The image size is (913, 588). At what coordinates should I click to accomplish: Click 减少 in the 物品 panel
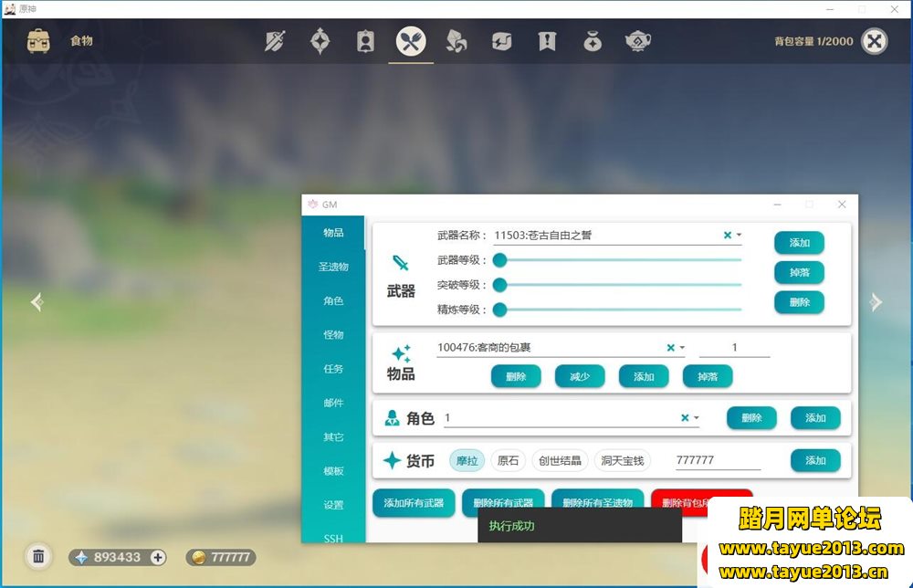click(x=580, y=377)
